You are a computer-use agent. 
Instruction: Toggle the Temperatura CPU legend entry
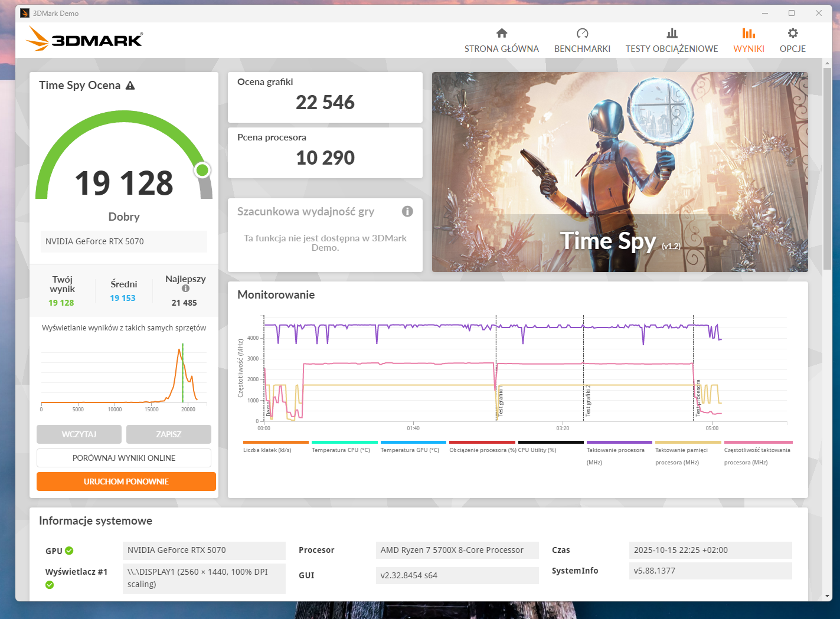[x=344, y=447]
